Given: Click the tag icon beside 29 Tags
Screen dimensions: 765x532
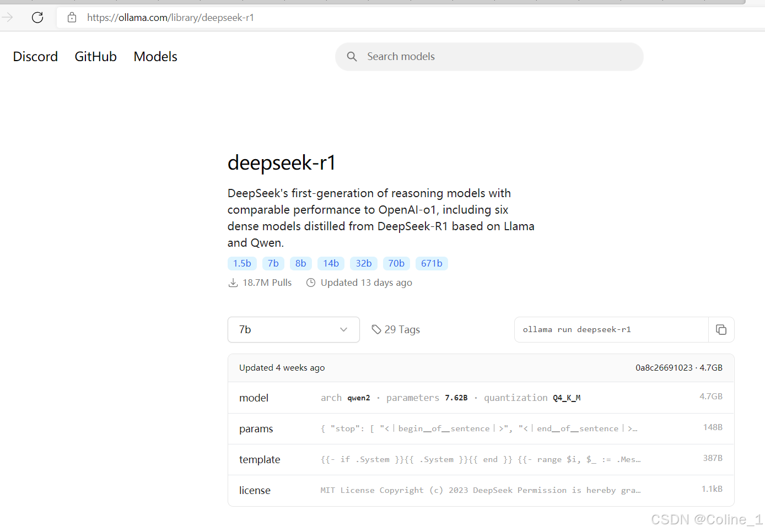Looking at the screenshot, I should tap(376, 329).
